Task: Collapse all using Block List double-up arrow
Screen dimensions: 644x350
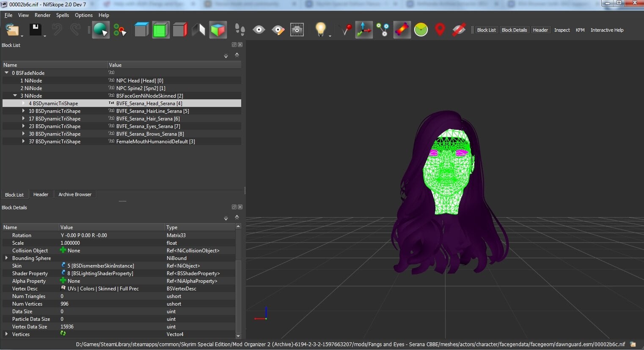Action: point(237,55)
